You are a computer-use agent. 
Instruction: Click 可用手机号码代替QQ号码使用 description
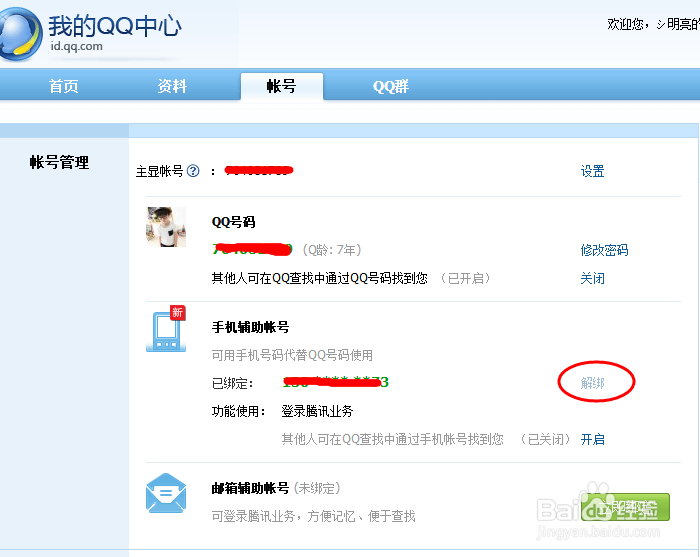coord(292,355)
